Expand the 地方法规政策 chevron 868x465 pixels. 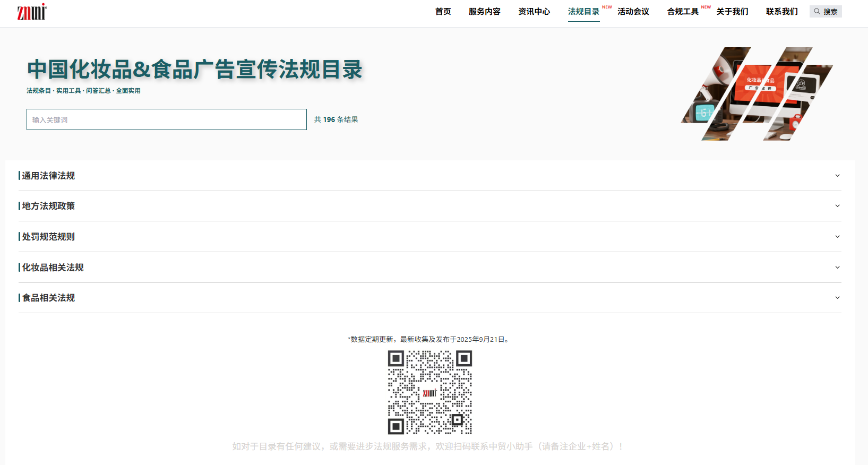coord(837,206)
